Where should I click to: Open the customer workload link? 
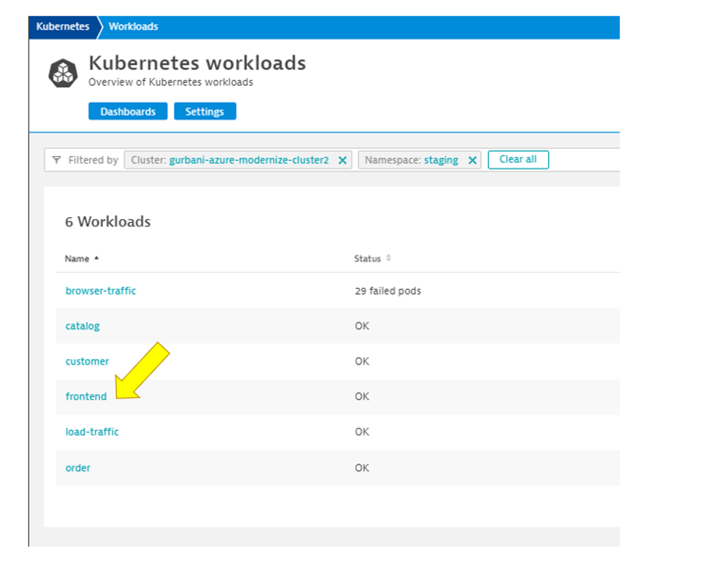pos(87,362)
